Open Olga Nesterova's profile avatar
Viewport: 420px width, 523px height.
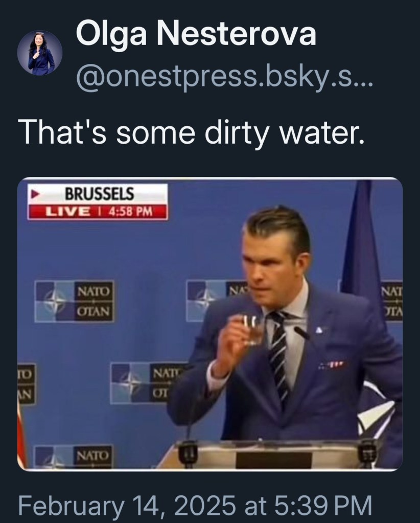click(40, 53)
